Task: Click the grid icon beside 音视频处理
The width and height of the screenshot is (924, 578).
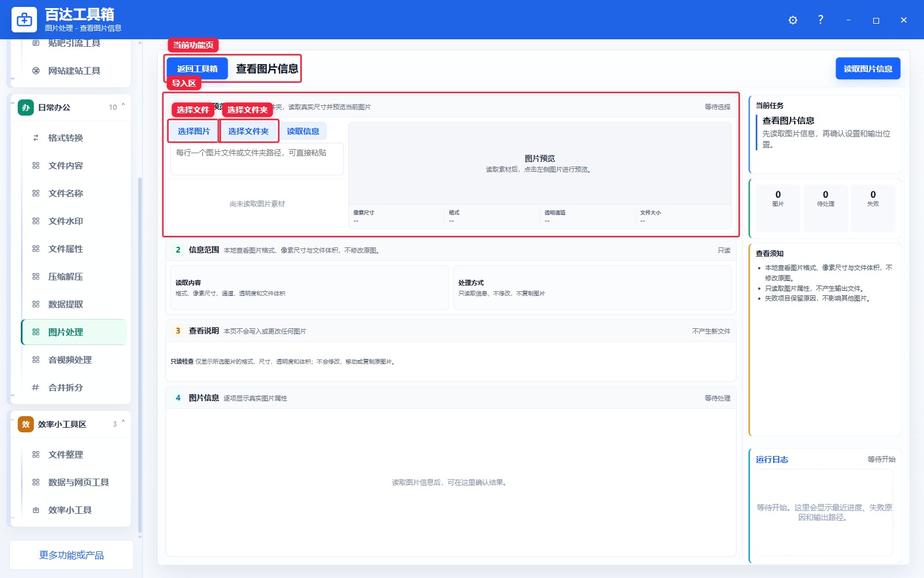Action: [x=36, y=360]
